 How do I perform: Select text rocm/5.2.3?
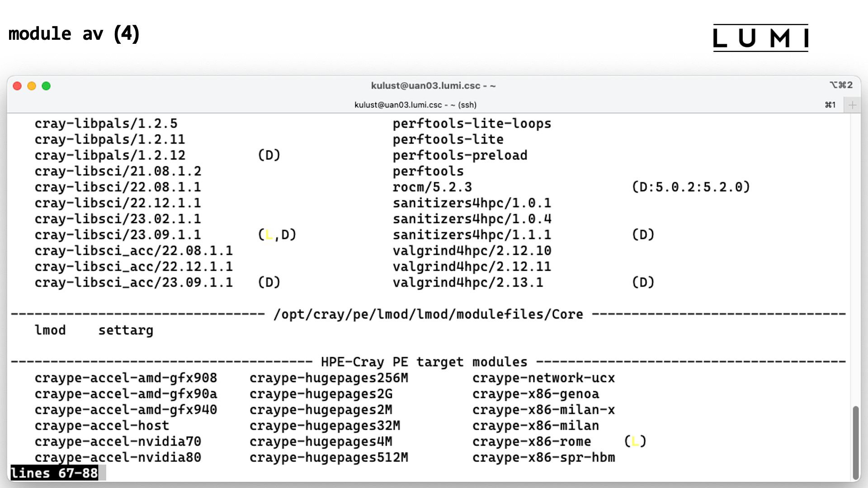[x=432, y=187]
